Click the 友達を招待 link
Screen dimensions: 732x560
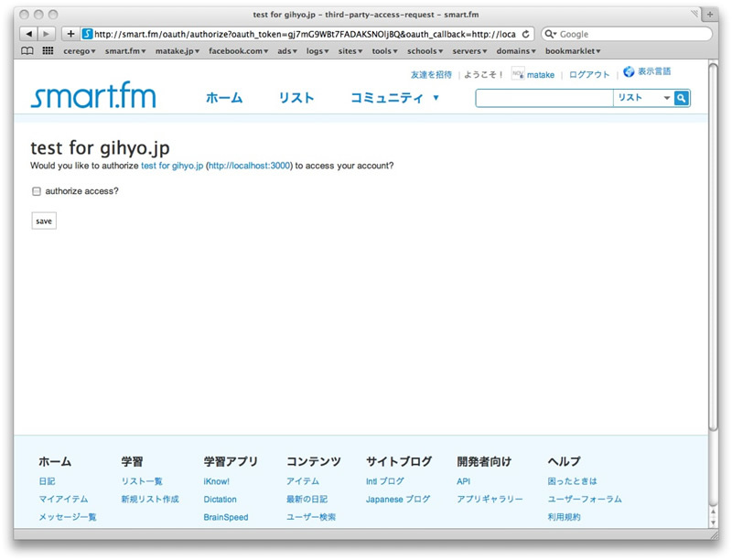click(431, 75)
